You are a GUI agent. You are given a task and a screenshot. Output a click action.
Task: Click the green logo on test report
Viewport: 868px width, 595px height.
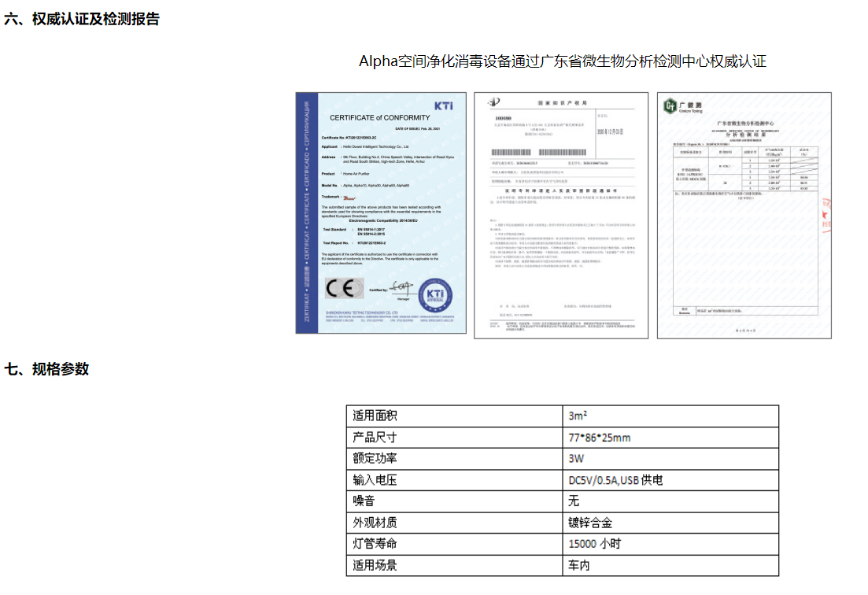(x=670, y=105)
